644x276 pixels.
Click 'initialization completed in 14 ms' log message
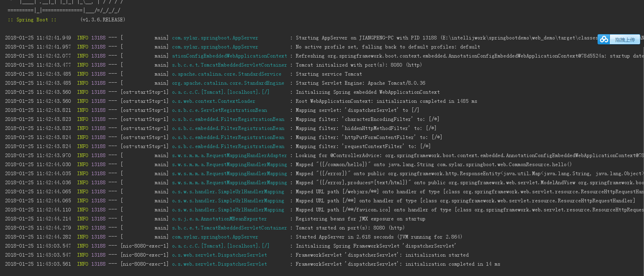point(398,264)
